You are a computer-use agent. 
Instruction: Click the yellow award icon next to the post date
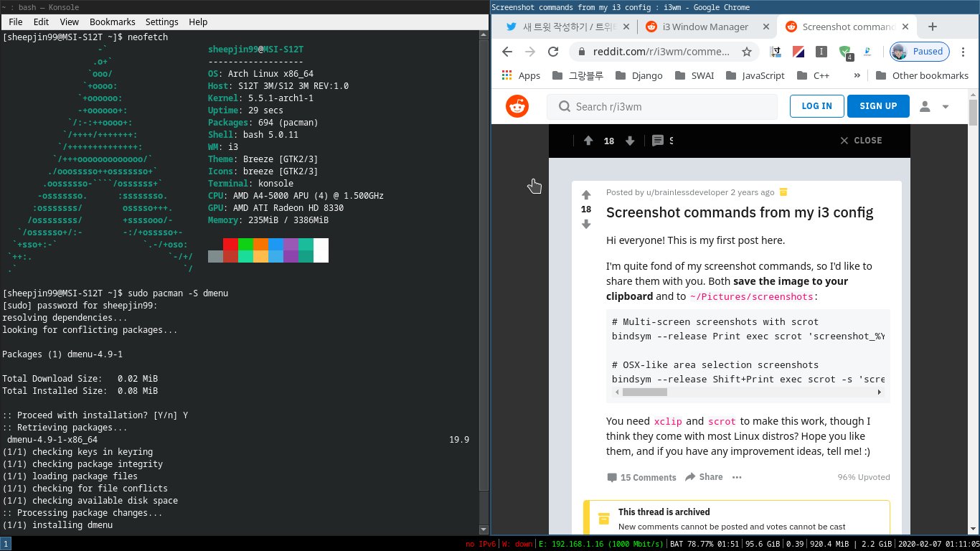tap(783, 192)
